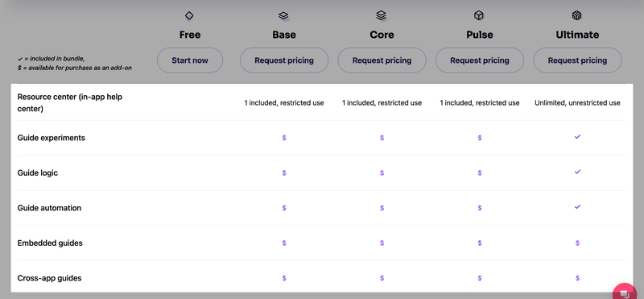Click the Base plan heading
This screenshot has height=299, width=644.
tap(284, 35)
